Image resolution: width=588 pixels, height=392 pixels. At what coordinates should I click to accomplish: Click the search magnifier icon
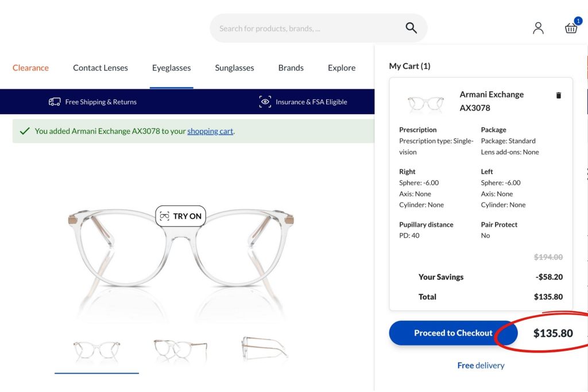click(x=411, y=28)
